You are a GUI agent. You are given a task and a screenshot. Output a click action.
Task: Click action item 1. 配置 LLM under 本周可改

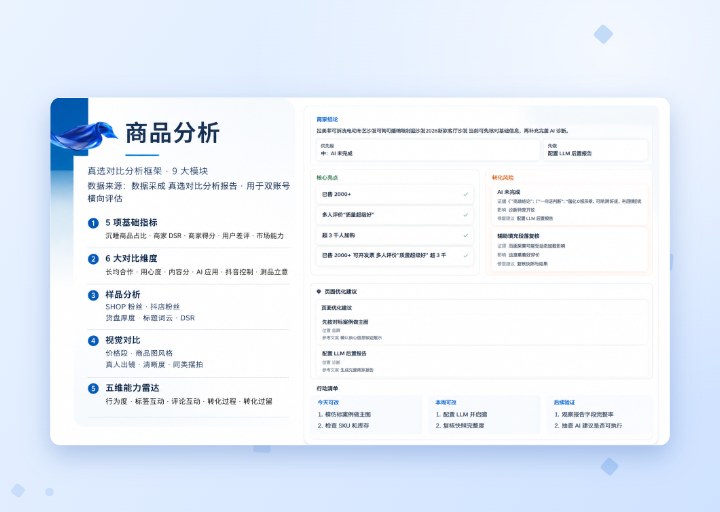[461, 414]
